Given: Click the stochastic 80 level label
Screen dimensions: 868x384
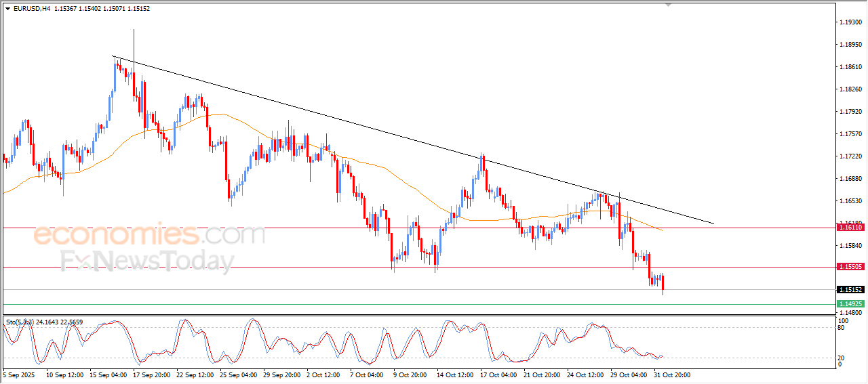Looking at the screenshot, I should [842, 328].
